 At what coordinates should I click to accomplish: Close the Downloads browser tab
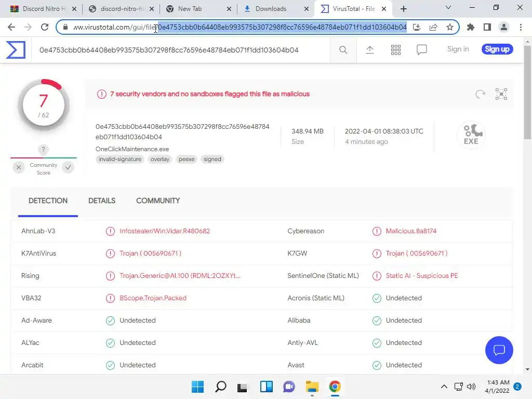pyautogui.click(x=307, y=9)
